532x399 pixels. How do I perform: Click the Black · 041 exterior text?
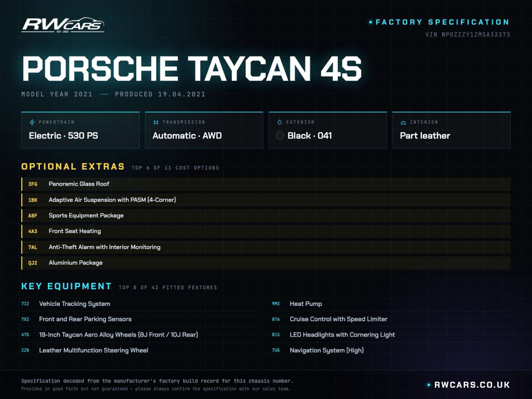coord(310,135)
